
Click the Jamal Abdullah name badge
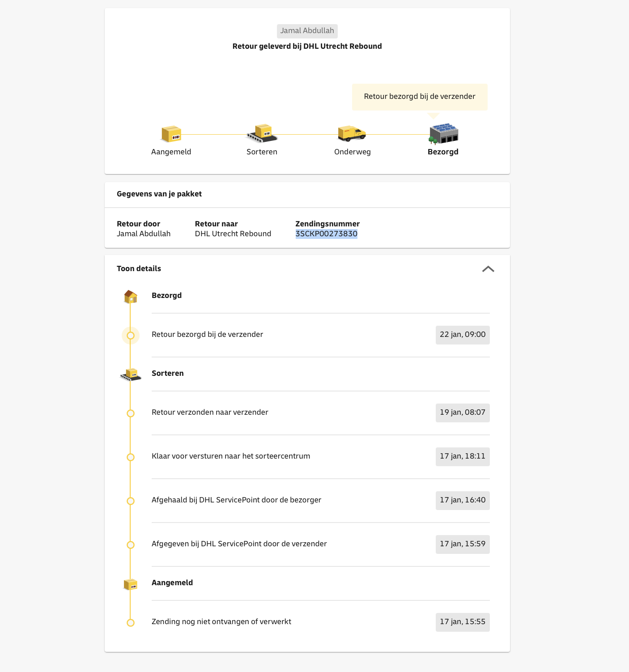(x=307, y=31)
